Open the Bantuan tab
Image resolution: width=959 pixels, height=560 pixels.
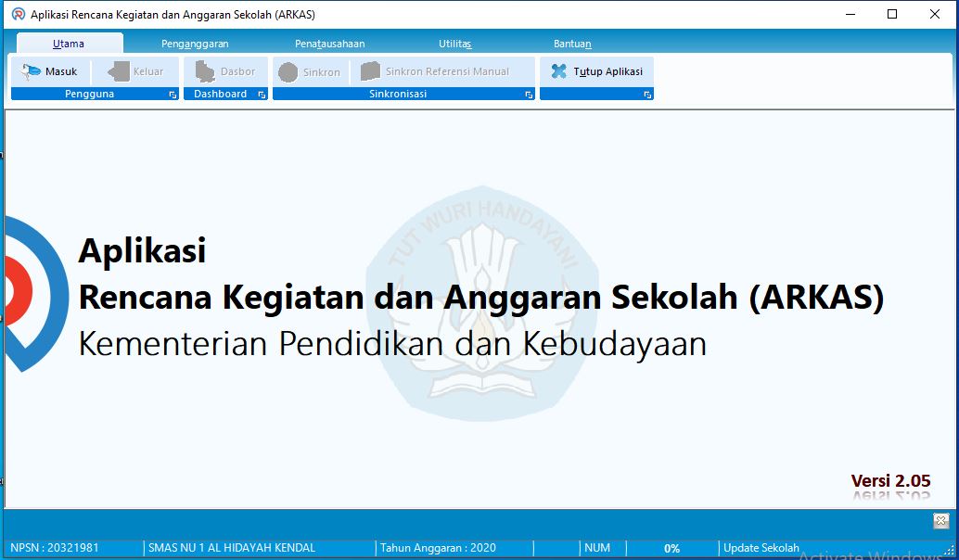(572, 44)
